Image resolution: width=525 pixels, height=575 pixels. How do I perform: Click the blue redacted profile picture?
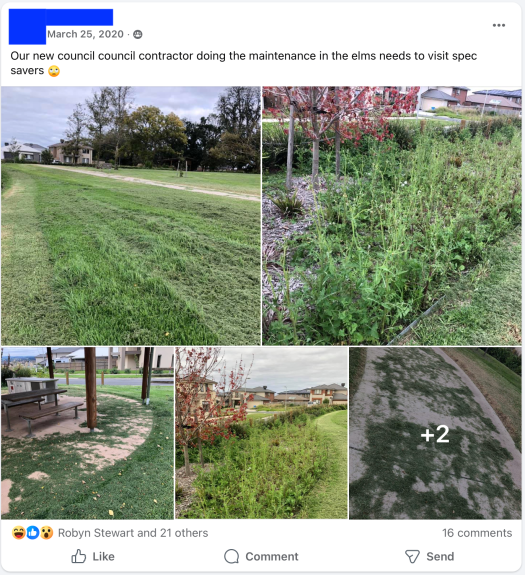[x=27, y=27]
